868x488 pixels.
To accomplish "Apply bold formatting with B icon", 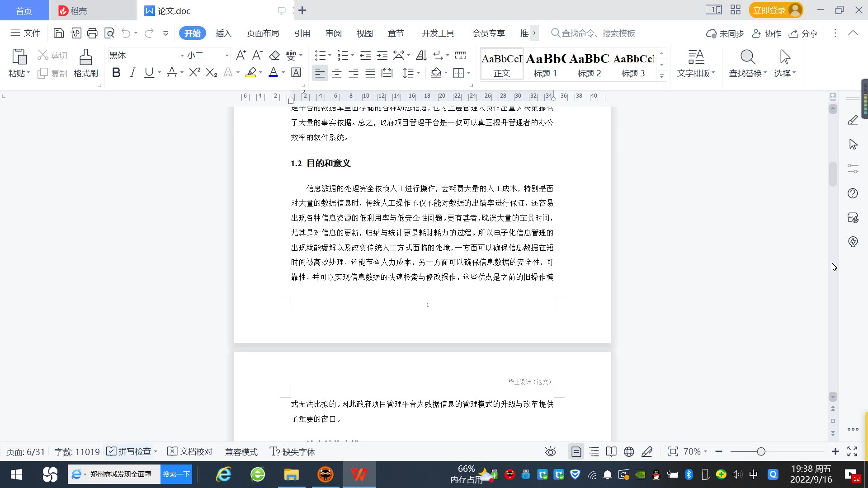I will [x=116, y=73].
